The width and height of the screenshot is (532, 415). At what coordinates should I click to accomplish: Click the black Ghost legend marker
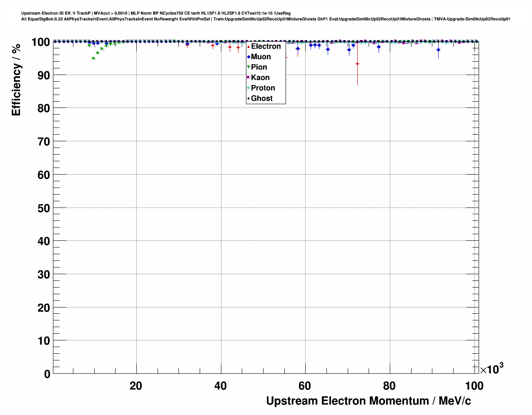click(248, 98)
